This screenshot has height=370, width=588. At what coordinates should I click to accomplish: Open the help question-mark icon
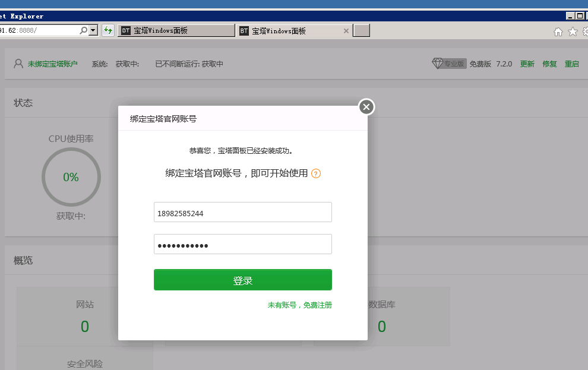click(316, 173)
